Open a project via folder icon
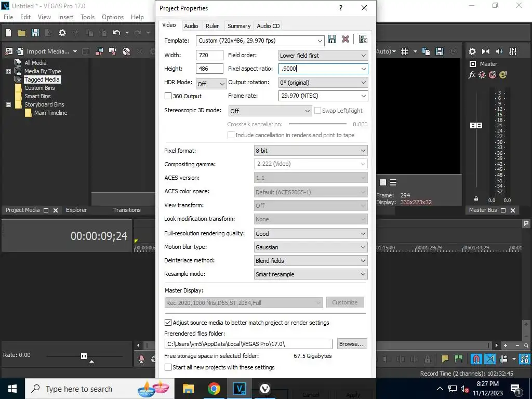Image resolution: width=532 pixels, height=399 pixels. pos(22,33)
